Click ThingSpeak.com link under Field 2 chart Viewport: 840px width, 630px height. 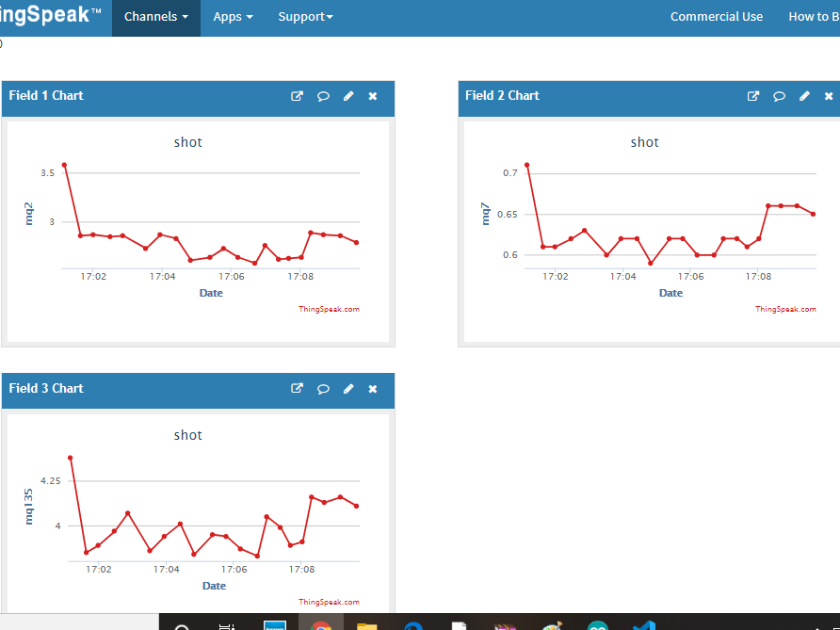pyautogui.click(x=785, y=309)
